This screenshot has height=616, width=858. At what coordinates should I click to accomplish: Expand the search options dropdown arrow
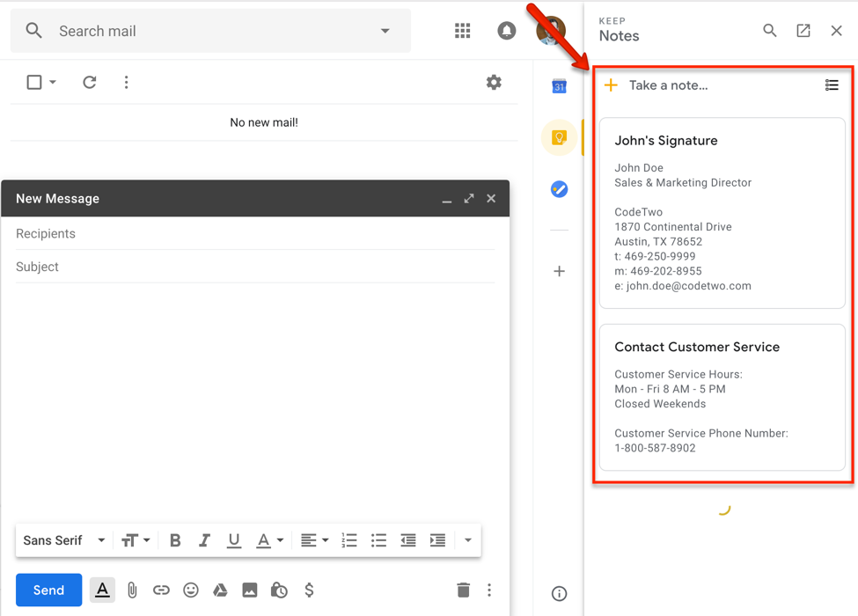385,31
